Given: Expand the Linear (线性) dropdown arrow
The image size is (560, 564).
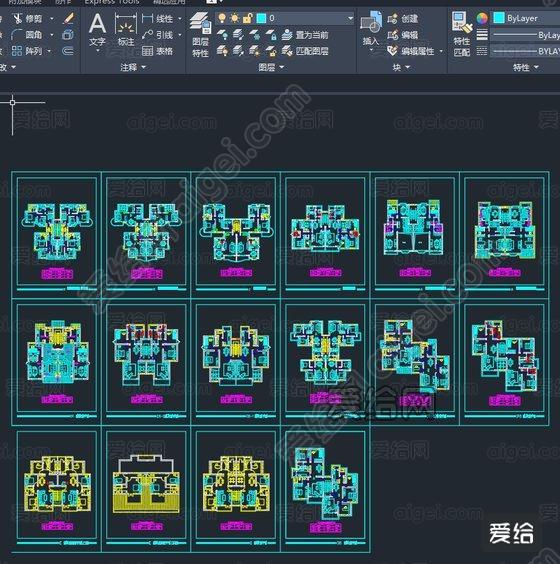Looking at the screenshot, I should [x=180, y=18].
